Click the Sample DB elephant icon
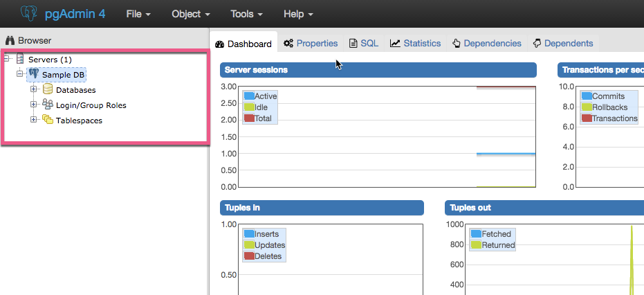 pos(34,74)
